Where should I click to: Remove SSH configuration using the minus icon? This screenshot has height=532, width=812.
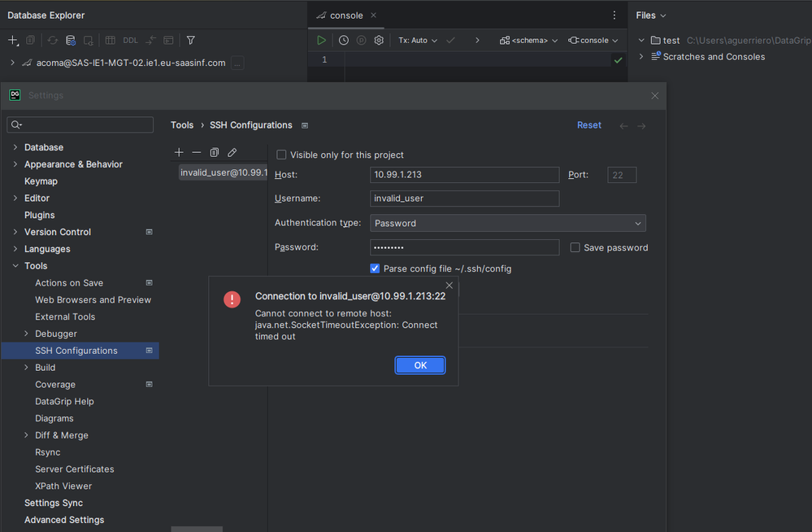pyautogui.click(x=197, y=153)
